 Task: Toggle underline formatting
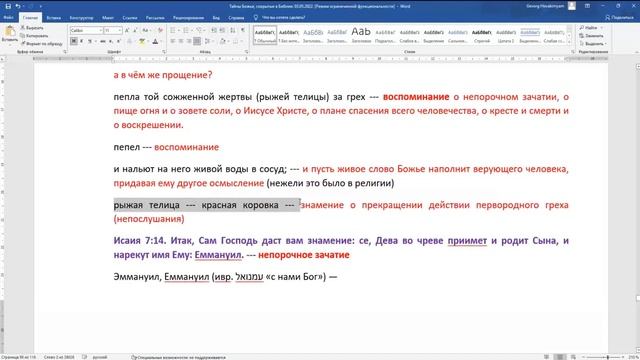[x=90, y=41]
